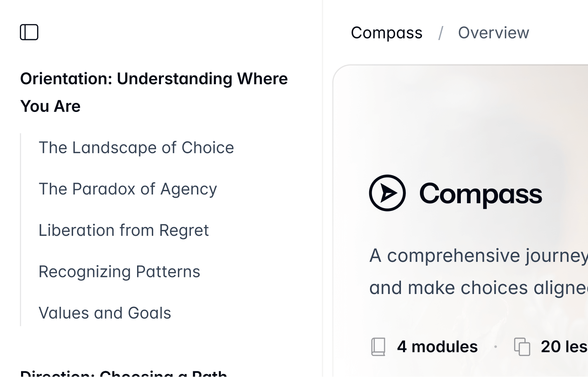Go to the Recognizing Patterns lesson
Screen dimensions: 588x377
[x=119, y=272]
